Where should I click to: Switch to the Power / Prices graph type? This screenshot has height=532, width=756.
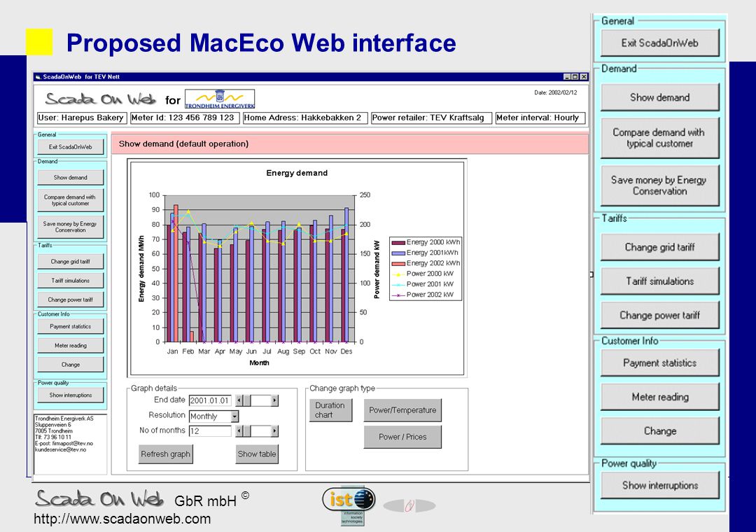pyautogui.click(x=402, y=437)
